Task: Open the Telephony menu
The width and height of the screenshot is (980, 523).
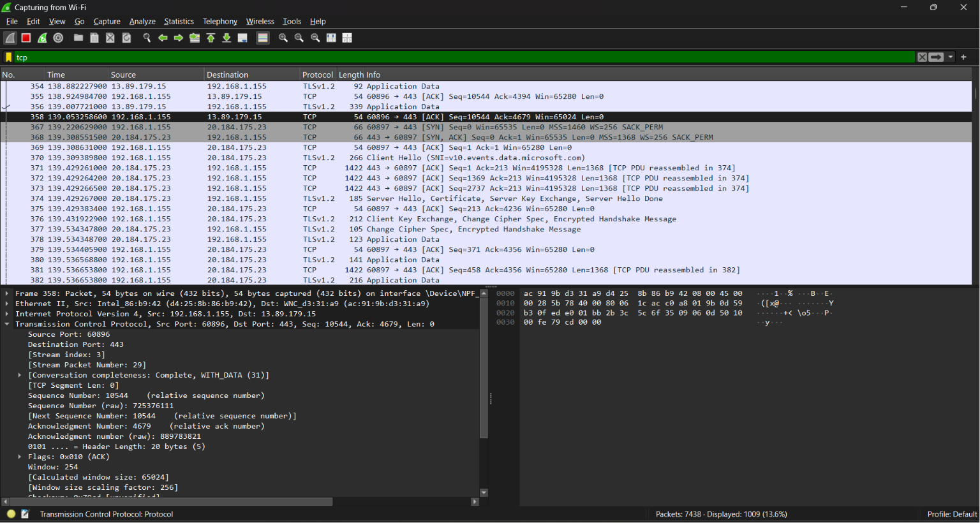Action: pos(220,22)
